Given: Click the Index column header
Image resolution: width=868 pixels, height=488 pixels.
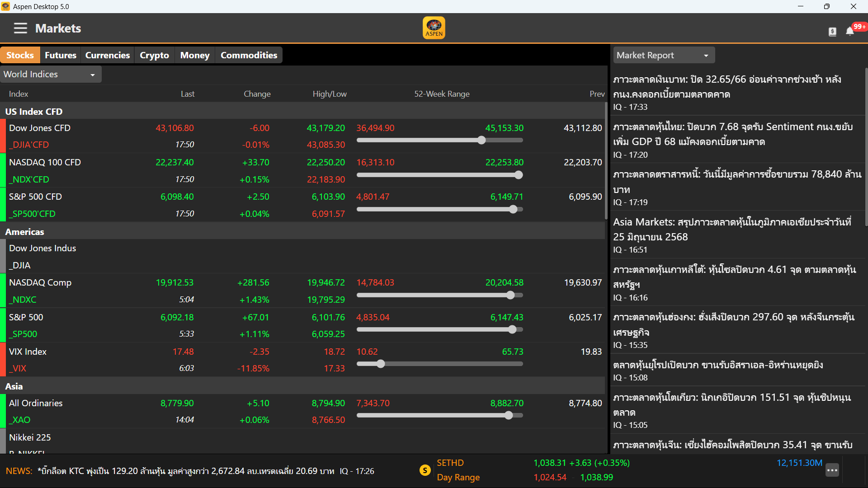Looking at the screenshot, I should pos(19,94).
